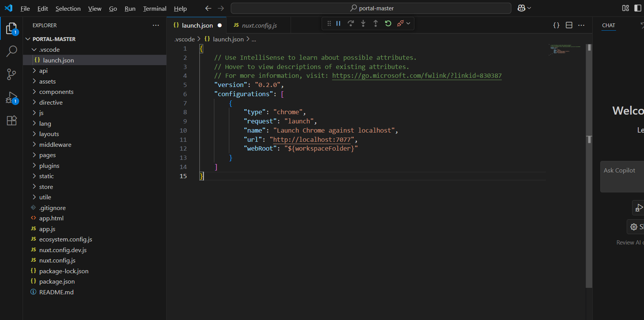644x320 pixels.
Task: Open the Selection menu
Action: point(68,8)
